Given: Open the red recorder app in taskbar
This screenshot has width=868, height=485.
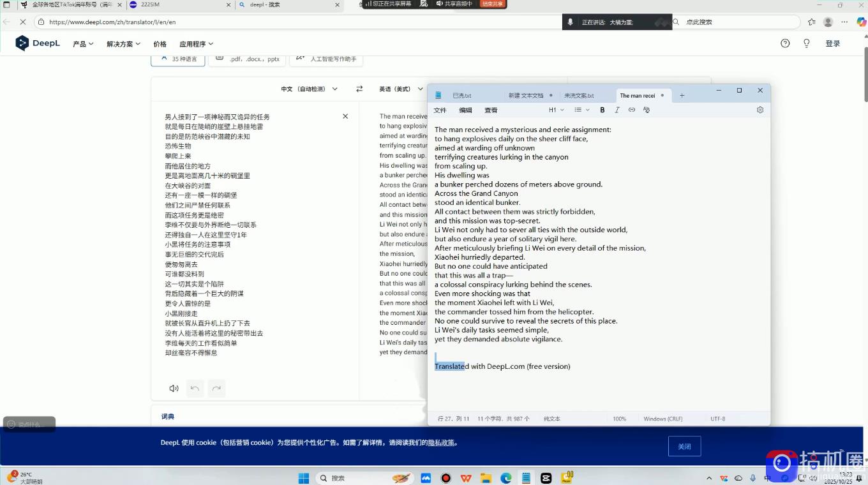Looking at the screenshot, I should point(445,478).
